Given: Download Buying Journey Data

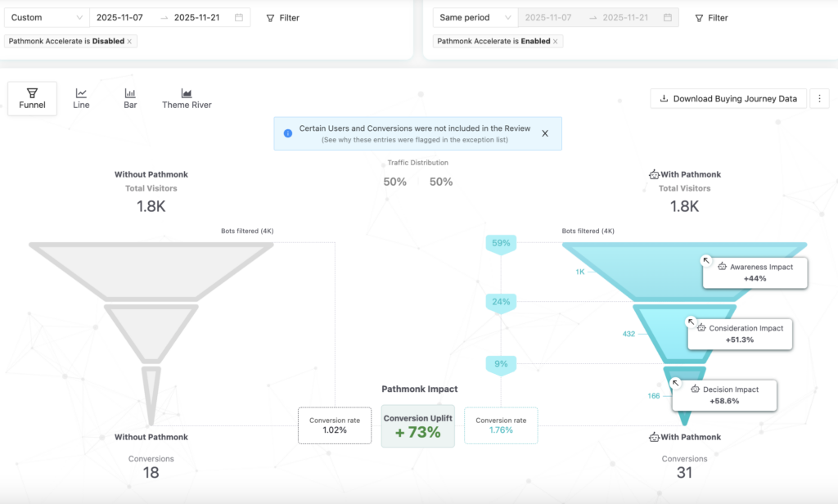Looking at the screenshot, I should pyautogui.click(x=728, y=98).
